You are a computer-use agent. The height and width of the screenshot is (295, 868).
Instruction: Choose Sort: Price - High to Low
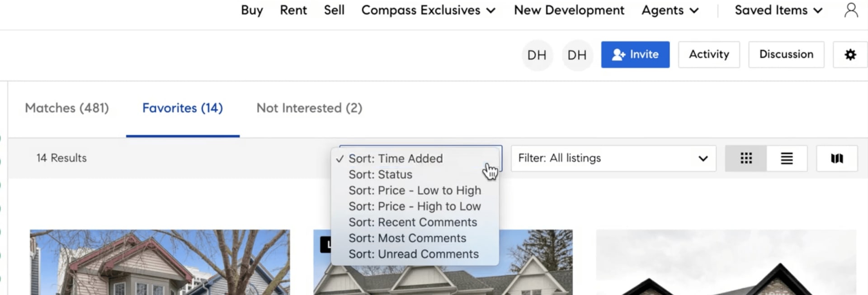[x=415, y=206]
